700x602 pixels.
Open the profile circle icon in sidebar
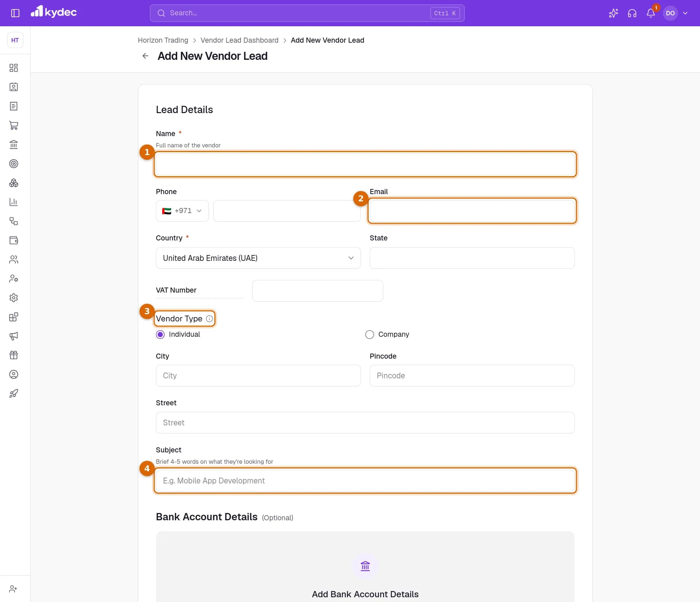tap(13, 374)
